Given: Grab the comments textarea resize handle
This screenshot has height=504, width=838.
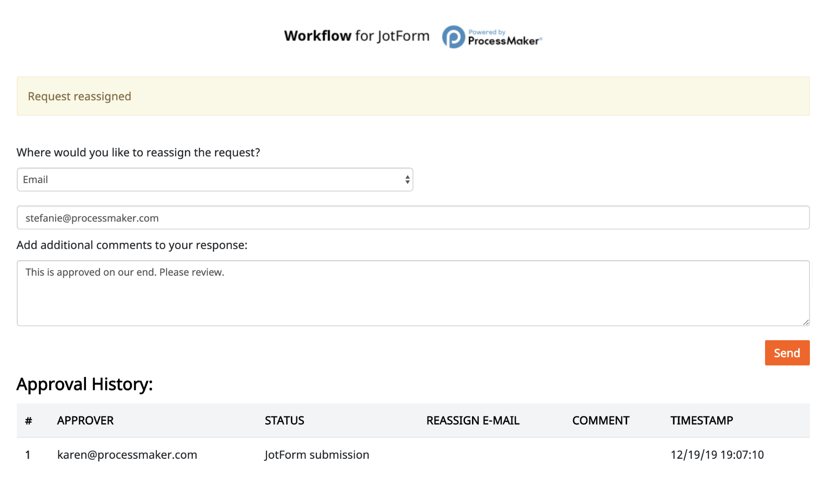Looking at the screenshot, I should coord(806,322).
